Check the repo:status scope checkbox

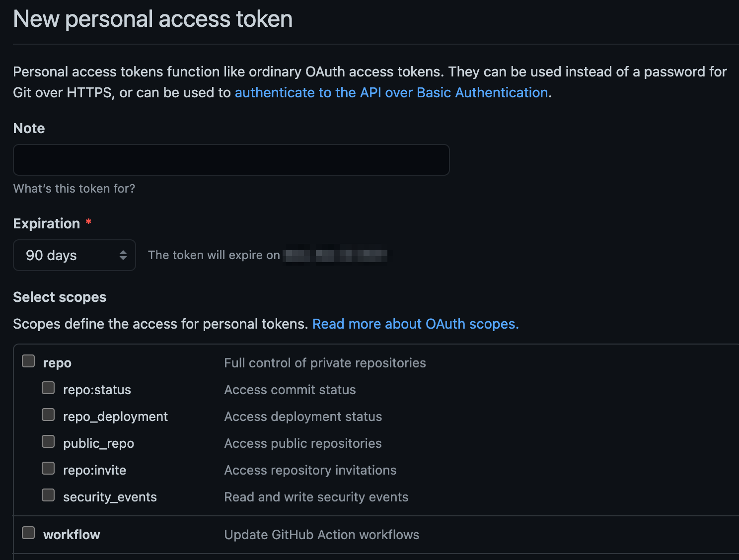pos(48,388)
